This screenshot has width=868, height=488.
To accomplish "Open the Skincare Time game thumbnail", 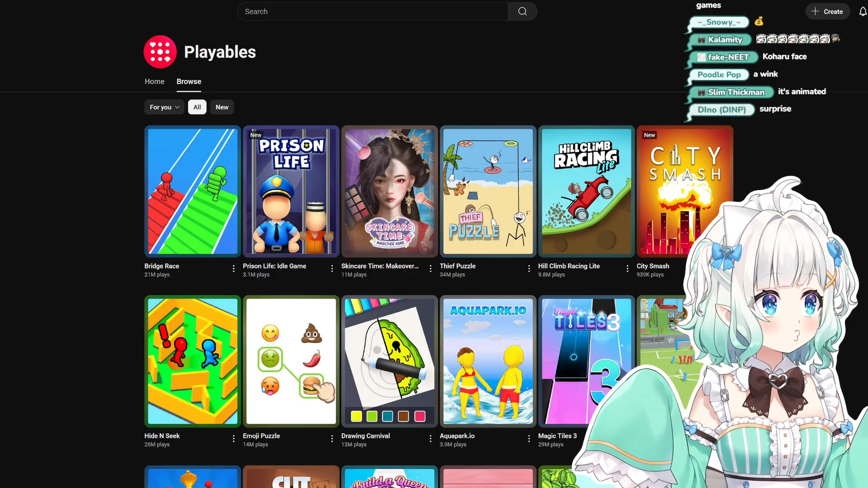I will 390,192.
